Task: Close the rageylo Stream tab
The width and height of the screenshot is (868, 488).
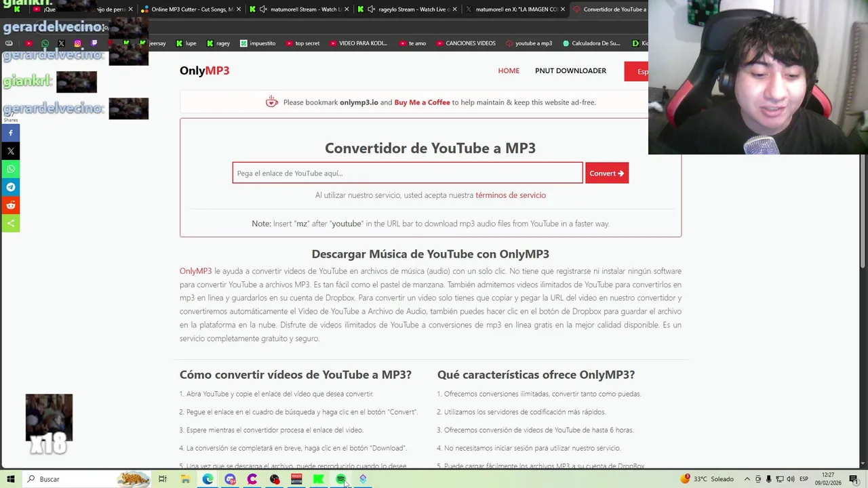Action: [454, 9]
